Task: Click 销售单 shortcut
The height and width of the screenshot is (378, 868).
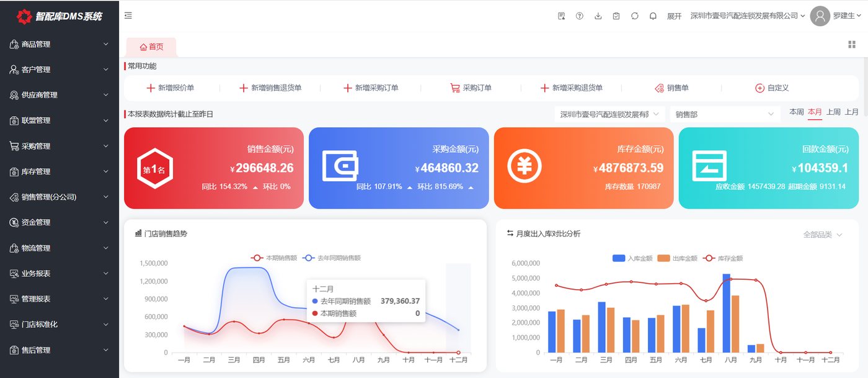Action: (672, 88)
